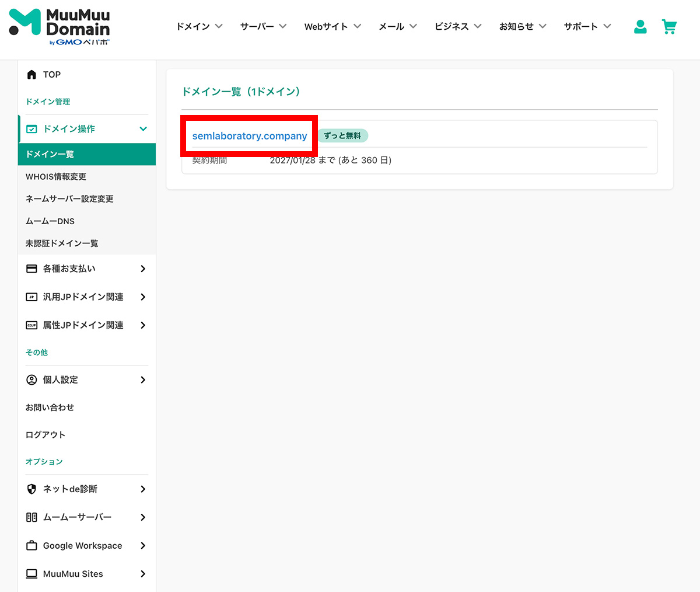Open the semlaboratory.company domain link
The width and height of the screenshot is (700, 592).
(x=250, y=136)
